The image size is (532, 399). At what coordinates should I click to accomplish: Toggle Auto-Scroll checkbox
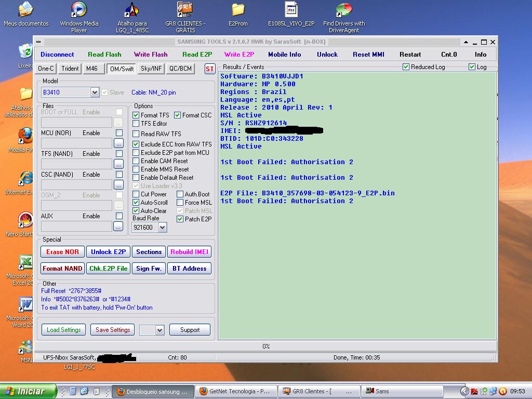point(136,203)
